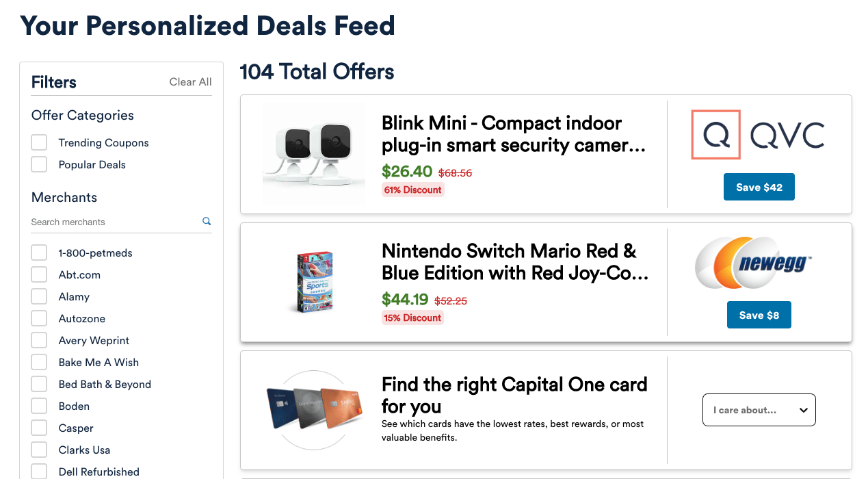Check the Casper merchant checkbox
The height and width of the screenshot is (479, 868).
coord(39,428)
